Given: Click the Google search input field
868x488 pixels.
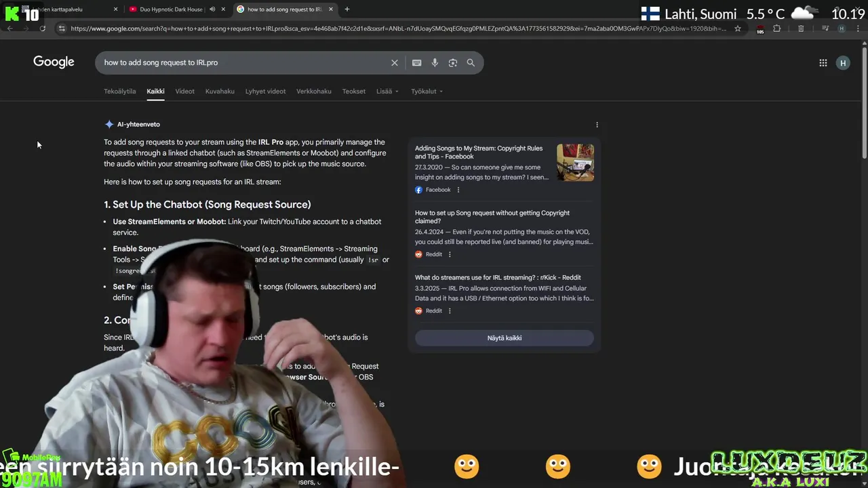Looking at the screenshot, I should point(244,62).
